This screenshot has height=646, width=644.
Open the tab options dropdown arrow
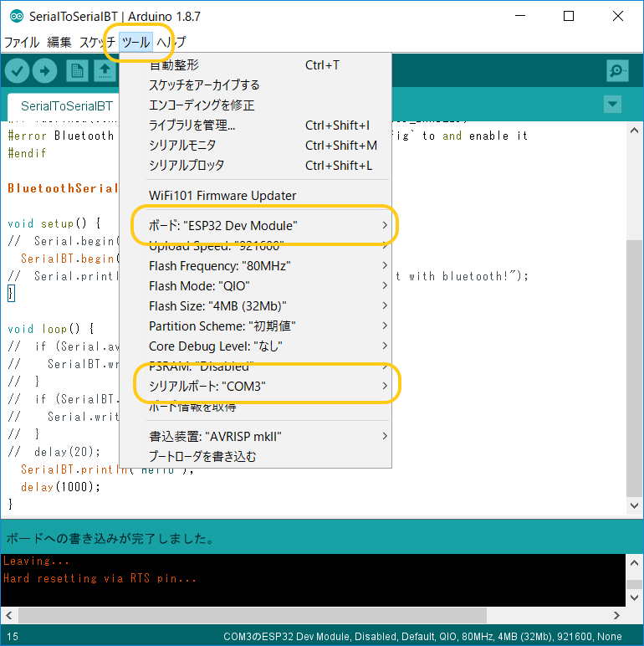[612, 105]
